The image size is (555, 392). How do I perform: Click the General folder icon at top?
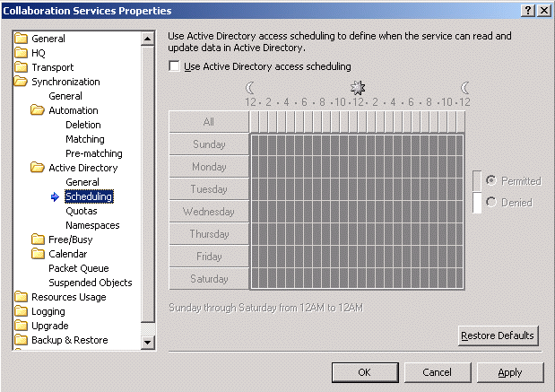(21, 39)
